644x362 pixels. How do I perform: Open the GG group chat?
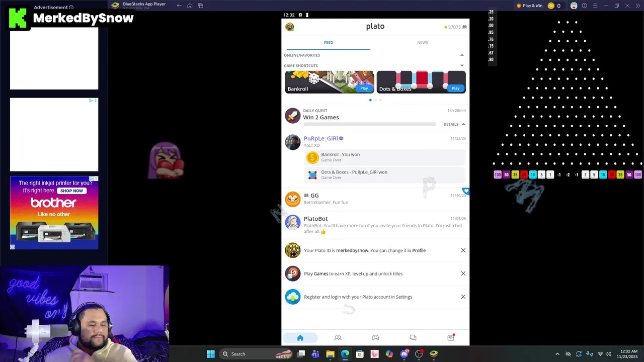375,199
